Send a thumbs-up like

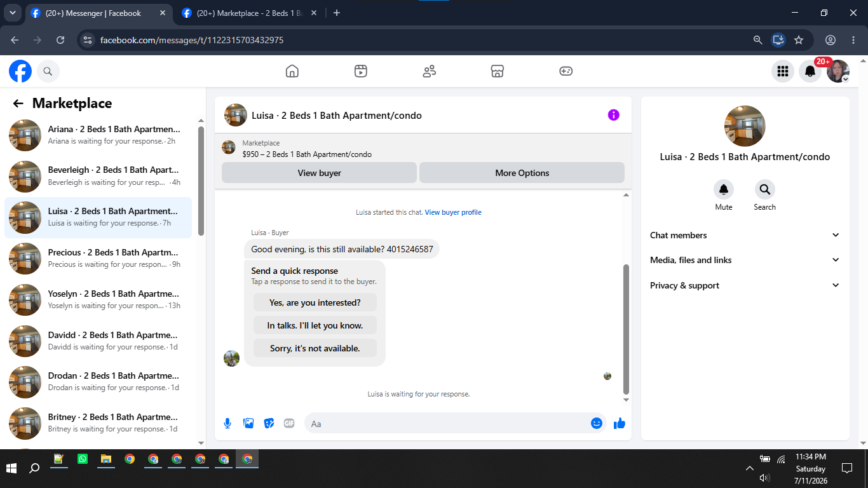point(620,423)
